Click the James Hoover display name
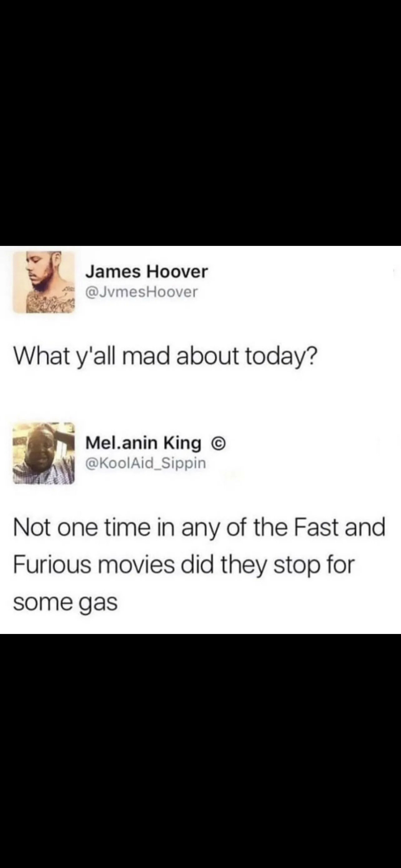The width and height of the screenshot is (401, 868). (x=147, y=272)
